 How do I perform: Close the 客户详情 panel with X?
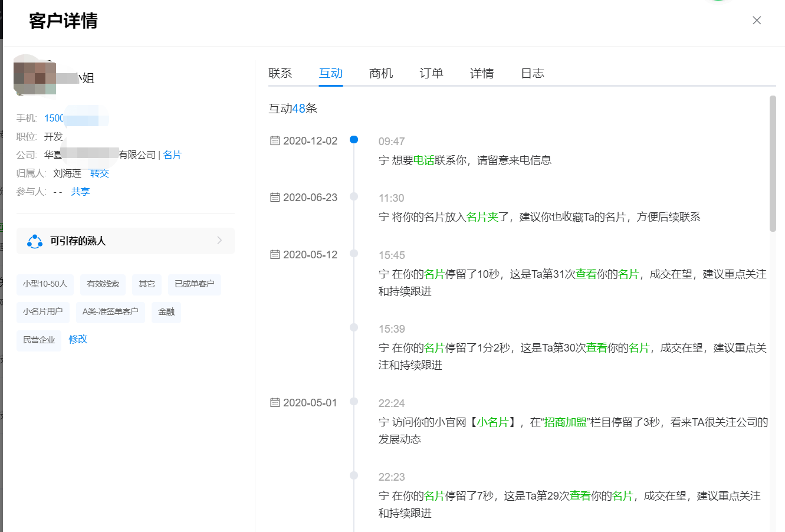757,21
